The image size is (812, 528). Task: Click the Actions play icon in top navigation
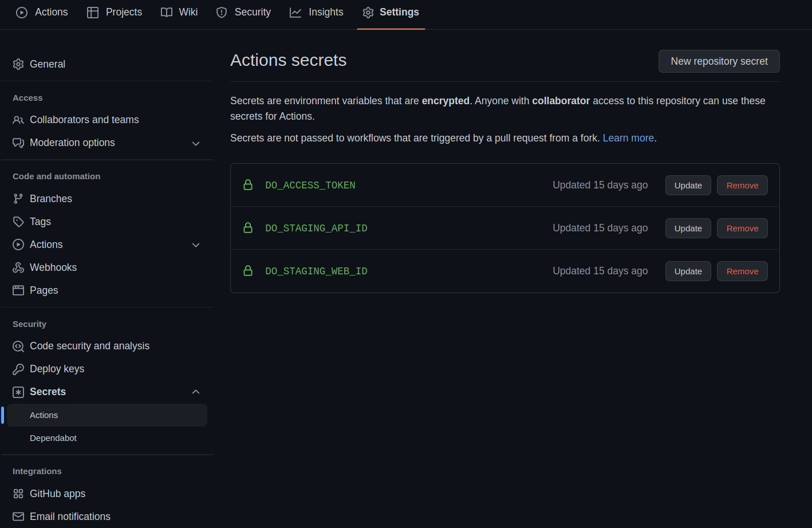point(22,12)
